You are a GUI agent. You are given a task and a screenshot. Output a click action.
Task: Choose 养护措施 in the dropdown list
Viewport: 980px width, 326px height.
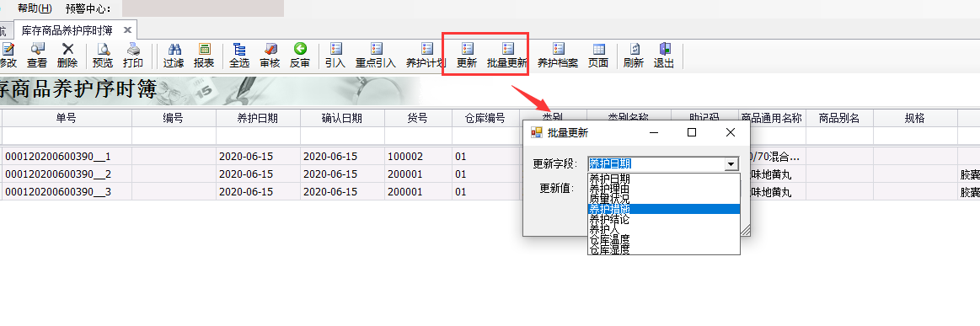point(664,209)
